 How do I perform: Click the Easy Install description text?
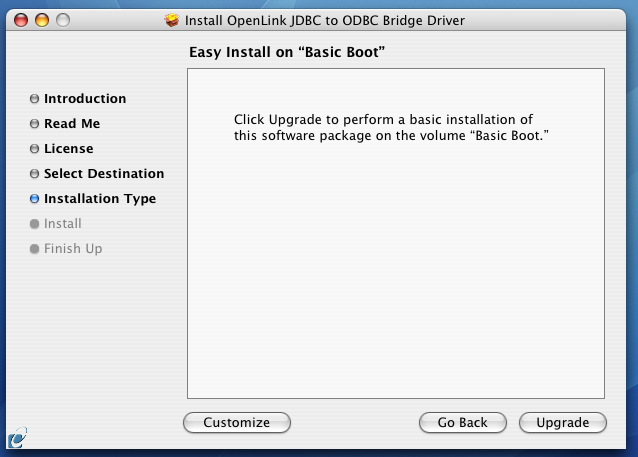pyautogui.click(x=391, y=127)
